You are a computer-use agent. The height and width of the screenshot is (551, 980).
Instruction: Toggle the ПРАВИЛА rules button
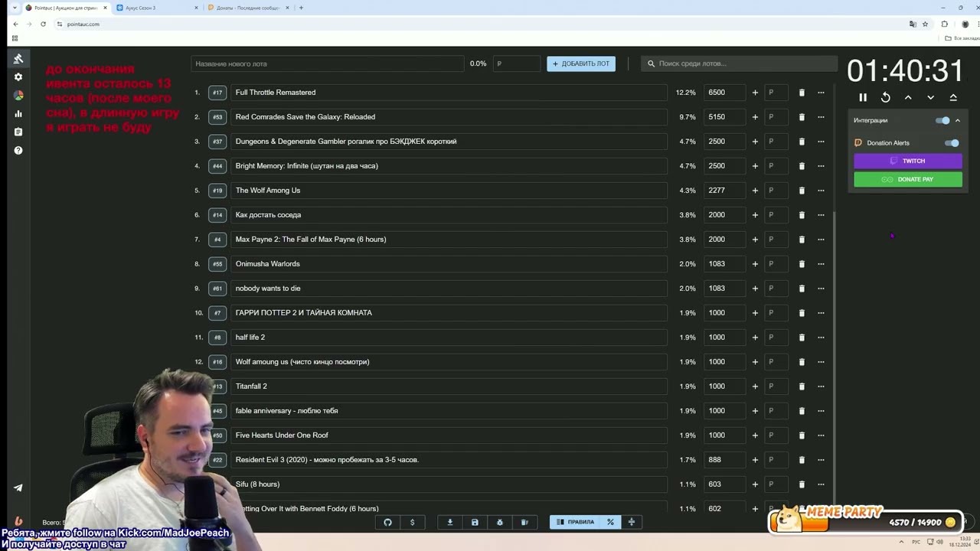576,523
